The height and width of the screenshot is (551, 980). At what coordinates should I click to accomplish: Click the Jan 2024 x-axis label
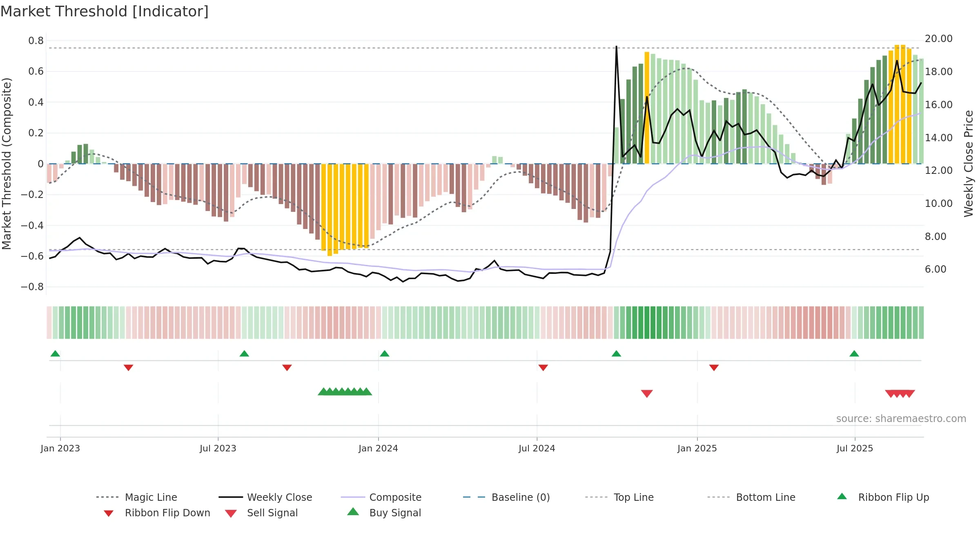[378, 448]
